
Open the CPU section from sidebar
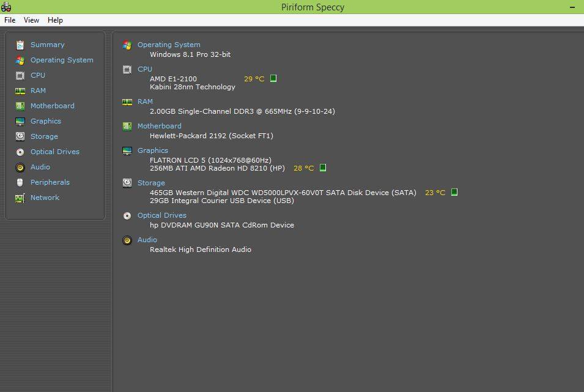[38, 75]
